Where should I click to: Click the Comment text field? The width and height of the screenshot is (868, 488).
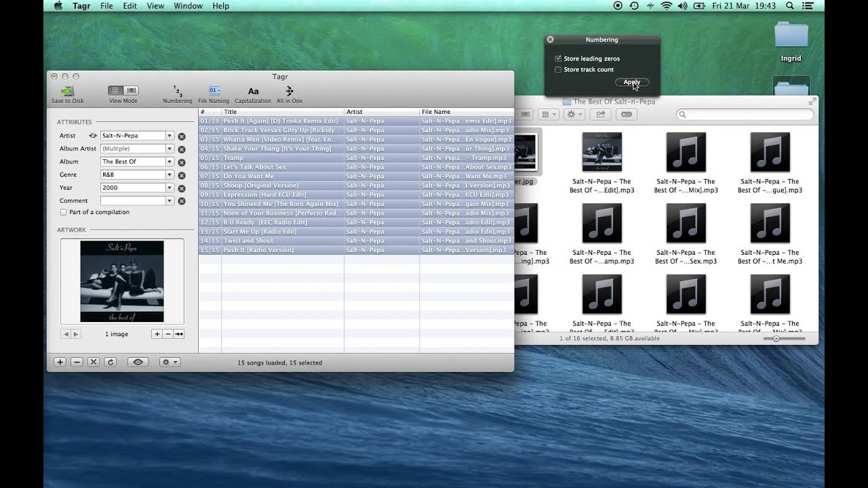(x=133, y=200)
